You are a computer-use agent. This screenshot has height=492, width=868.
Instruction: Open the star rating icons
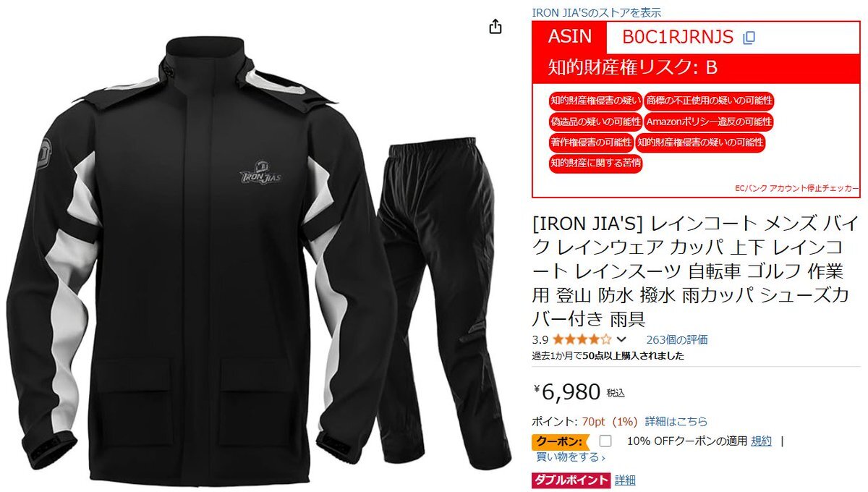(x=582, y=339)
